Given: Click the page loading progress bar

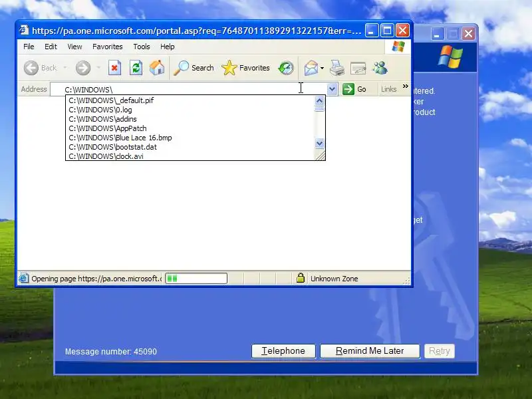Looking at the screenshot, I should [196, 279].
